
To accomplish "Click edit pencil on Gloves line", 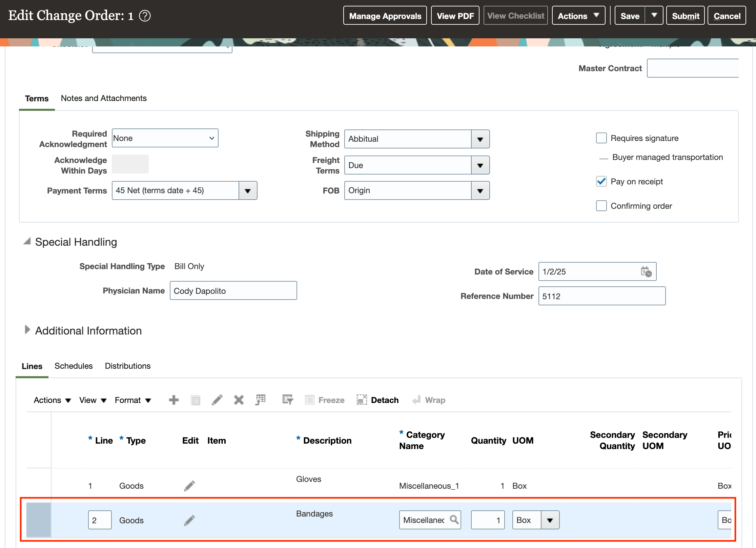I will [x=189, y=486].
